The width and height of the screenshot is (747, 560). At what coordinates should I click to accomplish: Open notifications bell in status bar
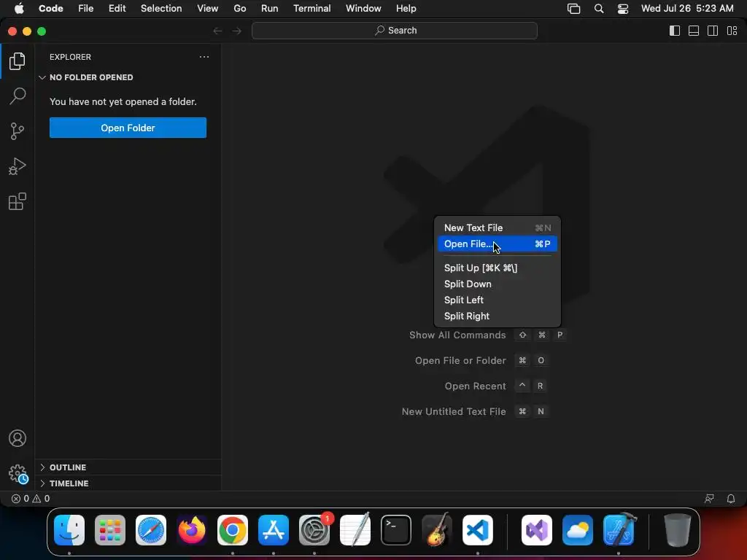[x=731, y=499]
